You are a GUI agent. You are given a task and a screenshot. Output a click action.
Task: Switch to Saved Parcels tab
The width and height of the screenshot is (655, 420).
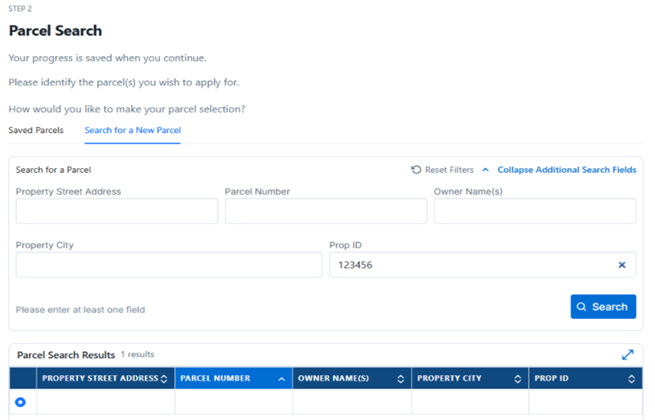click(x=36, y=130)
